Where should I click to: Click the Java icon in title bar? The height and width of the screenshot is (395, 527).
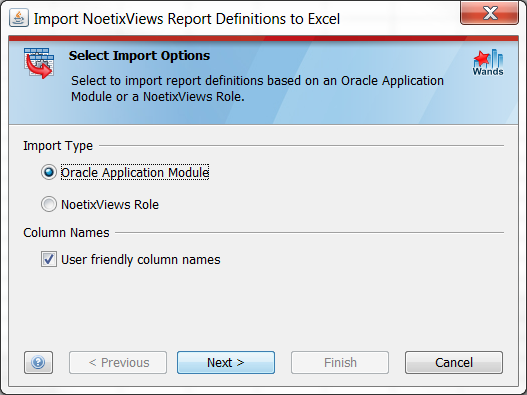click(x=19, y=18)
